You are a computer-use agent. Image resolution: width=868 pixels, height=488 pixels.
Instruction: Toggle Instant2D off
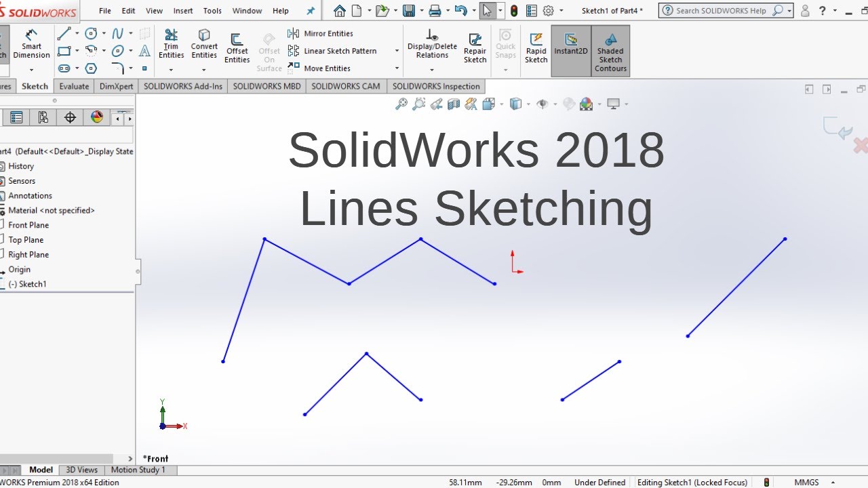click(x=571, y=50)
